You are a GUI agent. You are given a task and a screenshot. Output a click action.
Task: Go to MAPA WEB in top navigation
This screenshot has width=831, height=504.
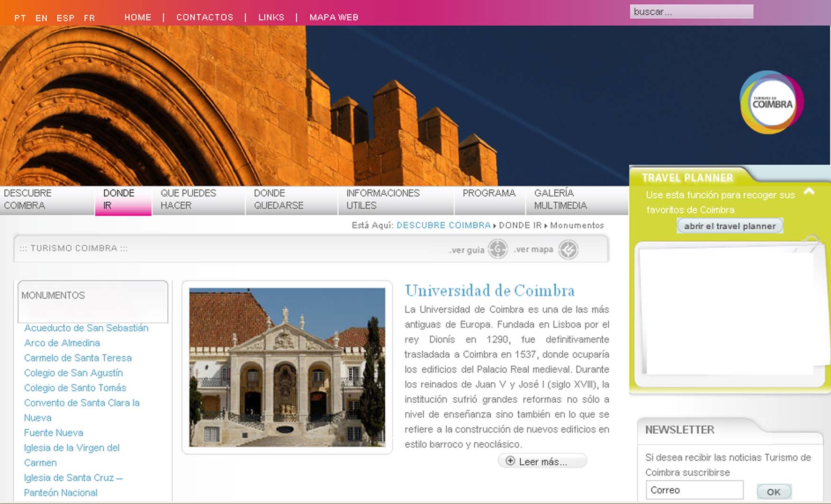coord(334,18)
